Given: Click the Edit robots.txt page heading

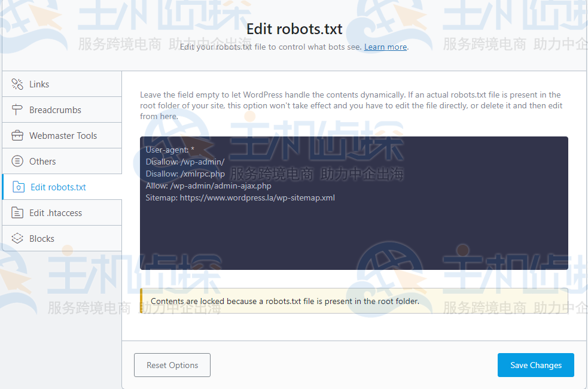Looking at the screenshot, I should coord(294,29).
